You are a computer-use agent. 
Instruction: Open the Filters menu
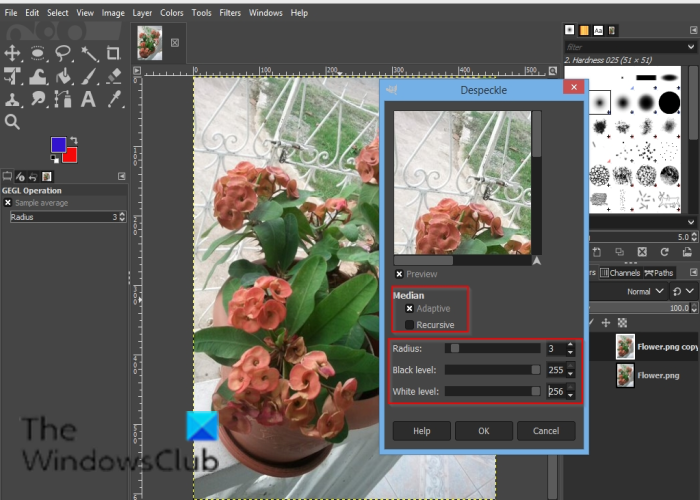229,12
